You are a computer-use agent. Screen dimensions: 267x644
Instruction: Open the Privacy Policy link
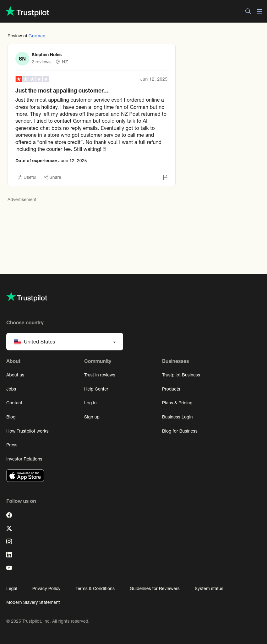[46, 588]
